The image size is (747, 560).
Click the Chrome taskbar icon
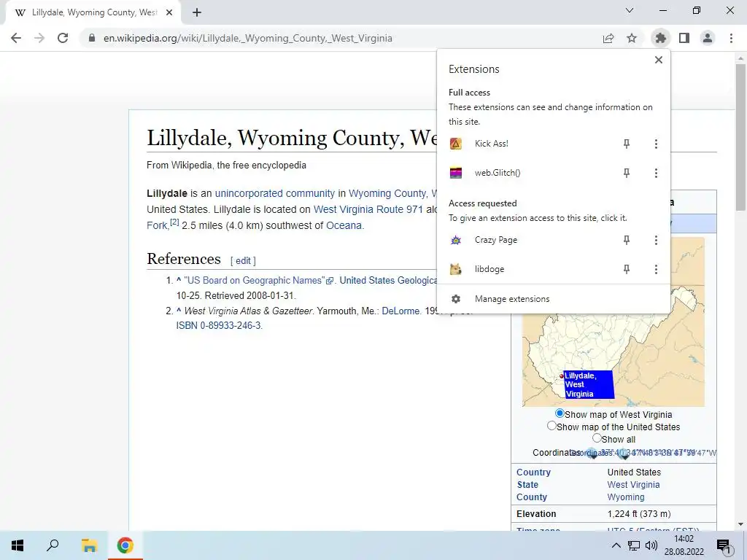click(125, 545)
